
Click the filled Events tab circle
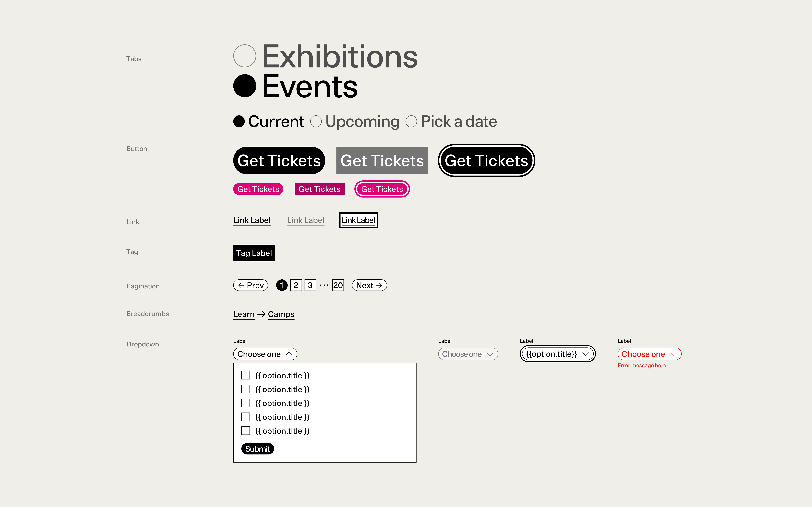click(x=245, y=86)
